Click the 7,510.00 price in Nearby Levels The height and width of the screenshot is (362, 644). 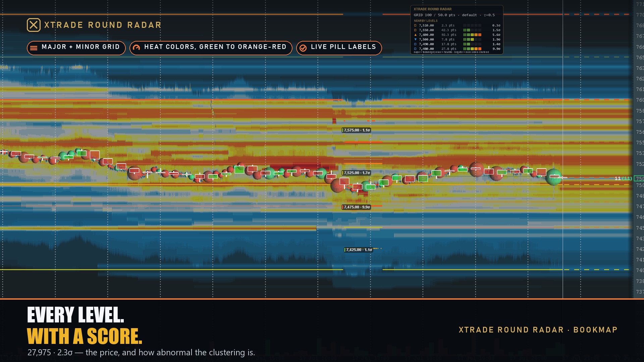point(426,25)
